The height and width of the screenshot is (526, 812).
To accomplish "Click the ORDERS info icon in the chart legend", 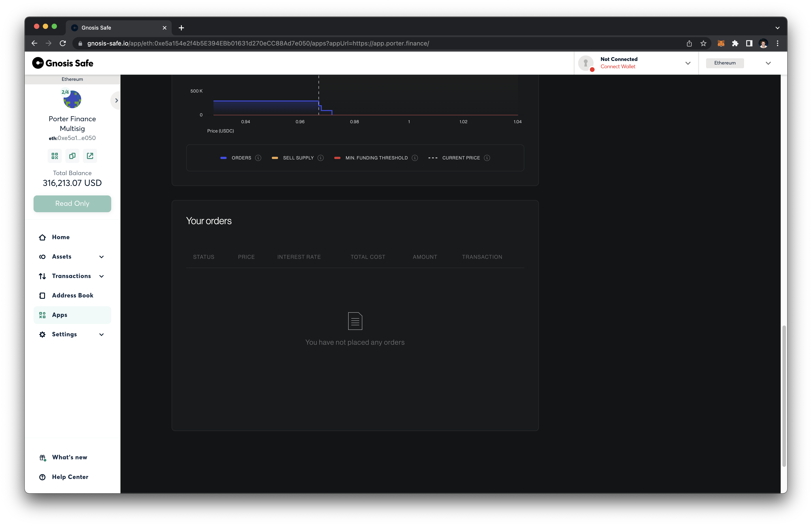I will point(258,158).
